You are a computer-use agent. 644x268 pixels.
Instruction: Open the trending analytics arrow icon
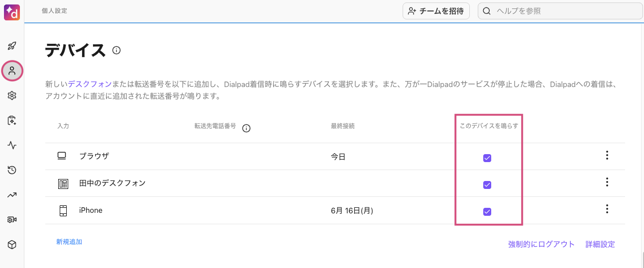[x=12, y=195]
